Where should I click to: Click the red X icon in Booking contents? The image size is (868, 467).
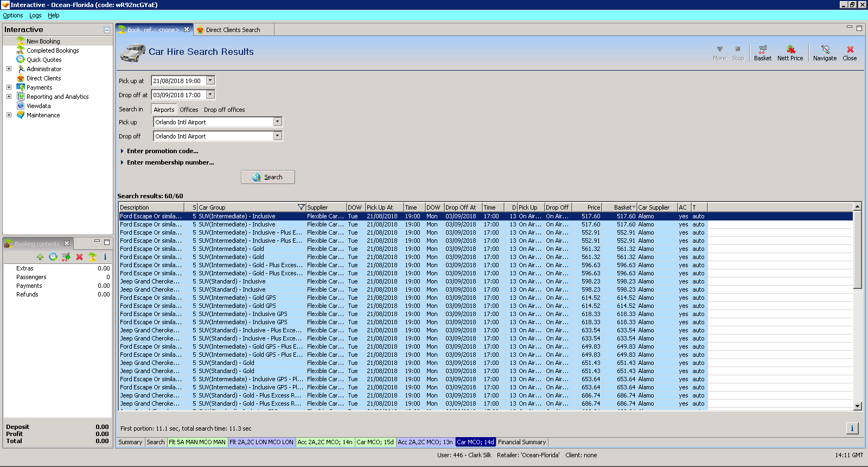[x=79, y=257]
